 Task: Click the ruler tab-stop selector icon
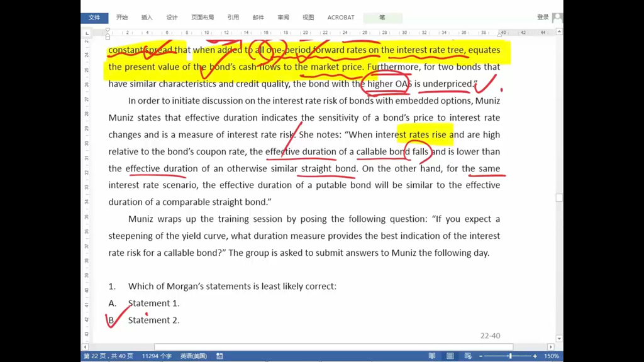point(87,33)
